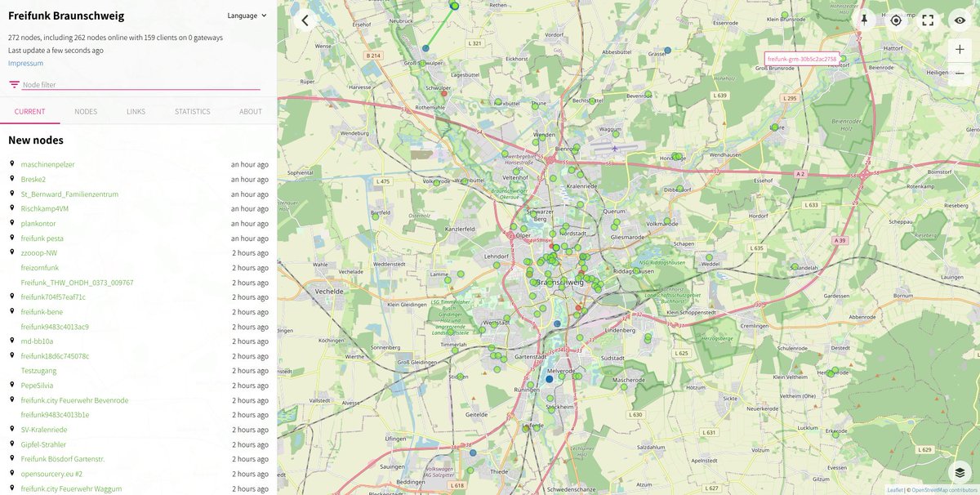The height and width of the screenshot is (495, 980).
Task: Click location pin beside zzooop-NW
Action: pos(12,252)
